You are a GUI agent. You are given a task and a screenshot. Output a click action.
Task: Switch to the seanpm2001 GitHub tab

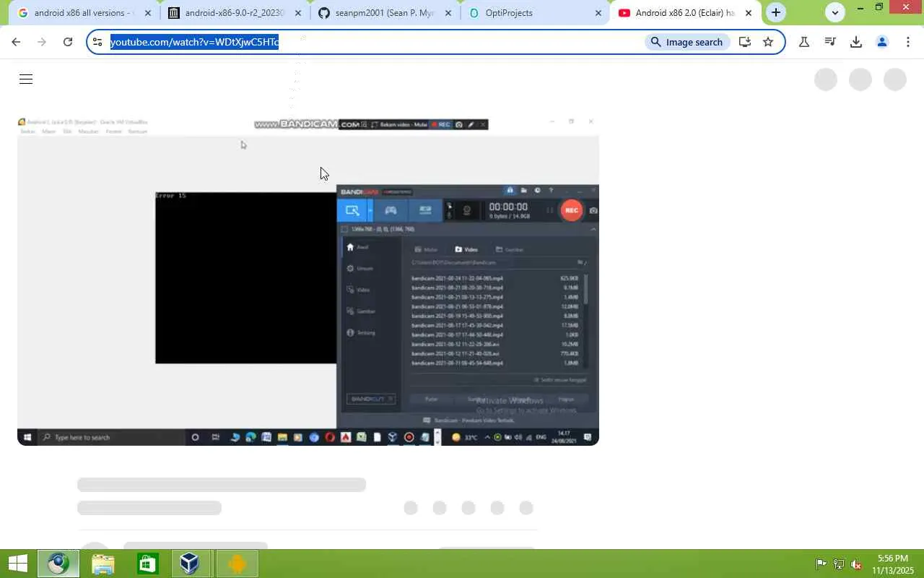point(385,13)
